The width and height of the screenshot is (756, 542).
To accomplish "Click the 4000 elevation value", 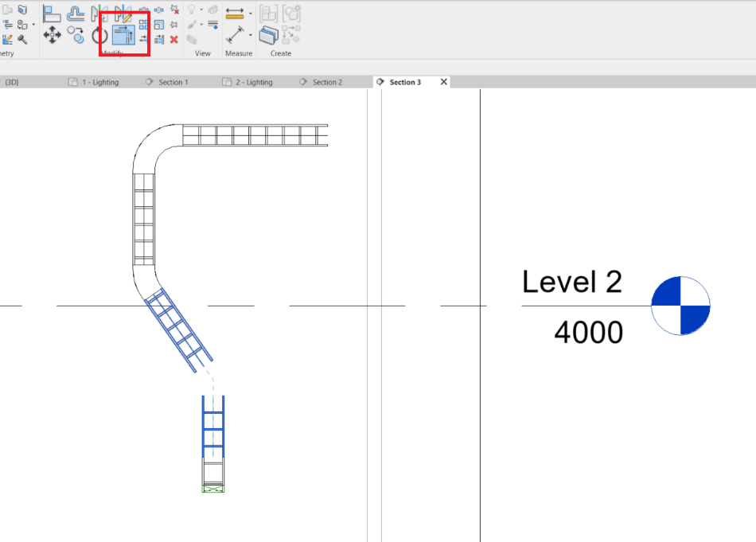I will coord(589,333).
